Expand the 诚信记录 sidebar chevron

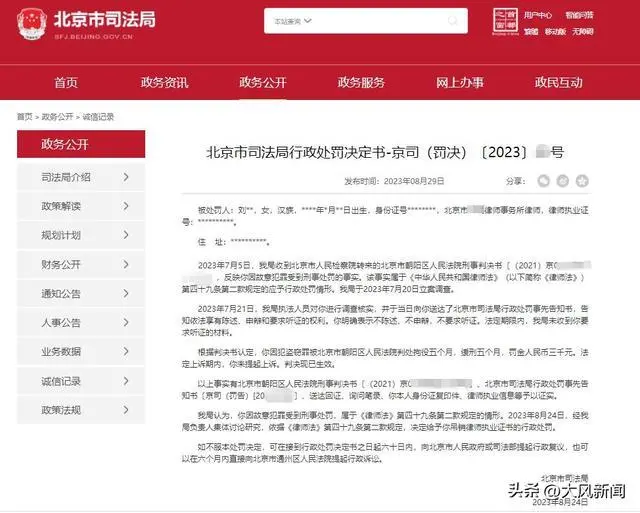coord(126,381)
